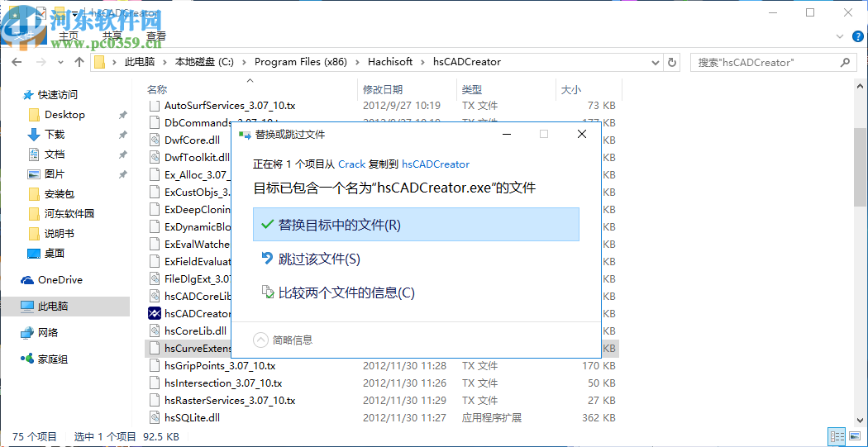Click the Back navigation arrow
This screenshot has height=447, width=868.
click(17, 62)
